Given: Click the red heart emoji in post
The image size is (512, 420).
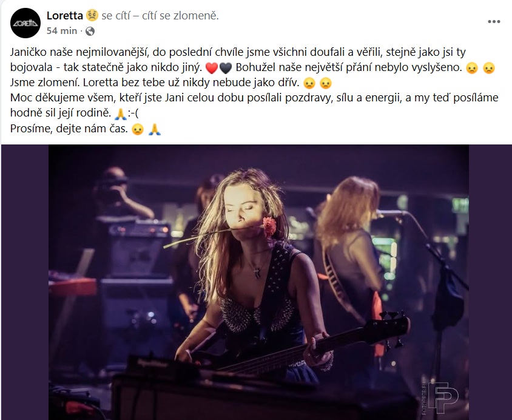Looking at the screenshot, I should [x=212, y=67].
